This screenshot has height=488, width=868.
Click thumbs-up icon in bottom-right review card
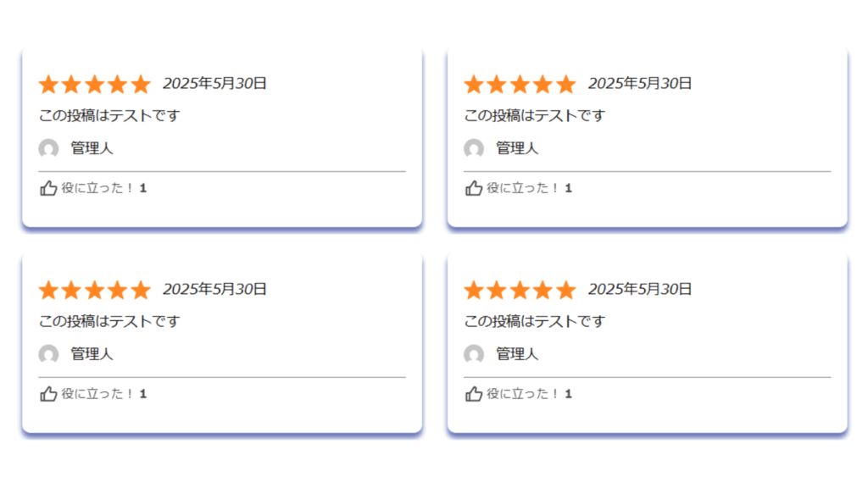tap(474, 394)
